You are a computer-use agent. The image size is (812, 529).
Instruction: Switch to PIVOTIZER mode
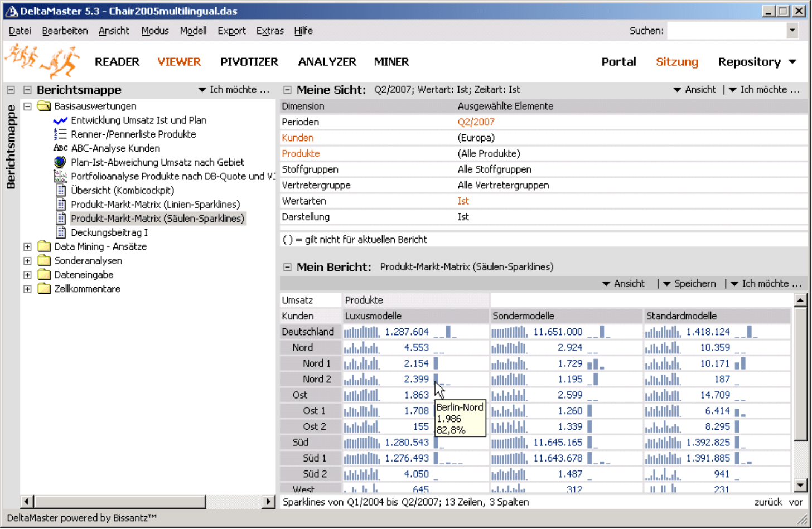tap(249, 62)
